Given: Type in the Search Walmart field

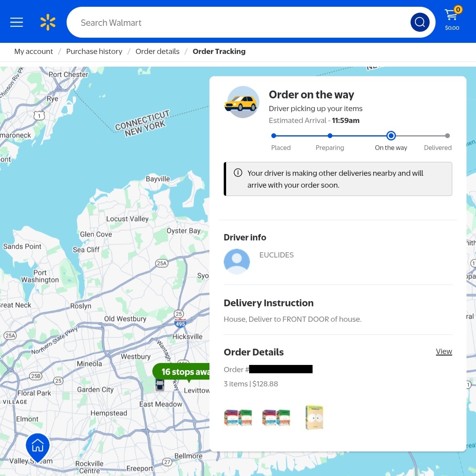Looking at the screenshot, I should pyautogui.click(x=238, y=23).
